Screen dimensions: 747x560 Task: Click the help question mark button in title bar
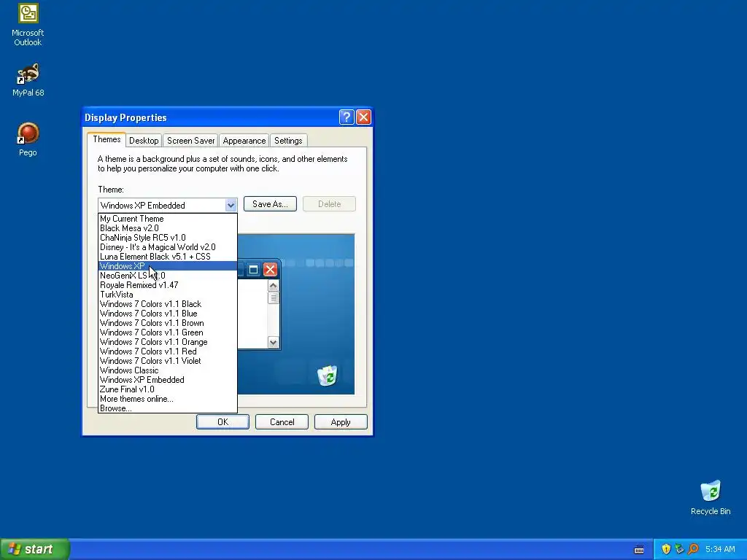tap(347, 117)
